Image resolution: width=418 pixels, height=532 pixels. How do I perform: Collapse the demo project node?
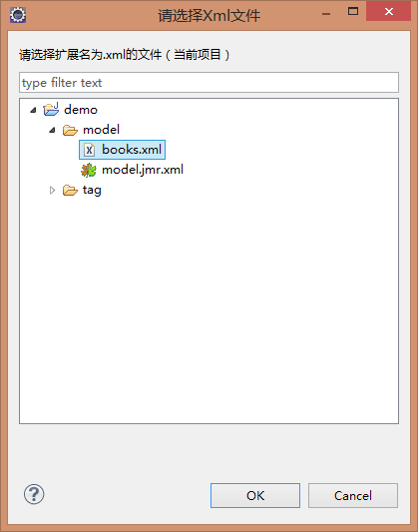pos(33,110)
